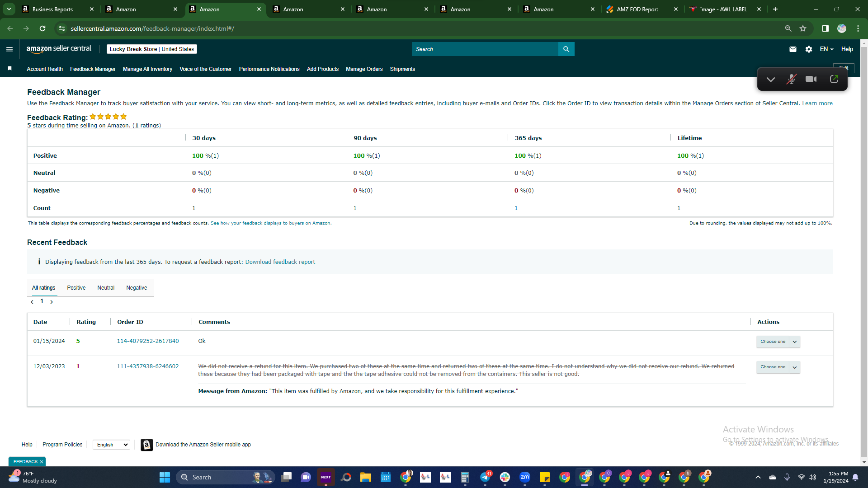Go to Manage Orders
This screenshot has height=488, width=868.
pos(364,69)
